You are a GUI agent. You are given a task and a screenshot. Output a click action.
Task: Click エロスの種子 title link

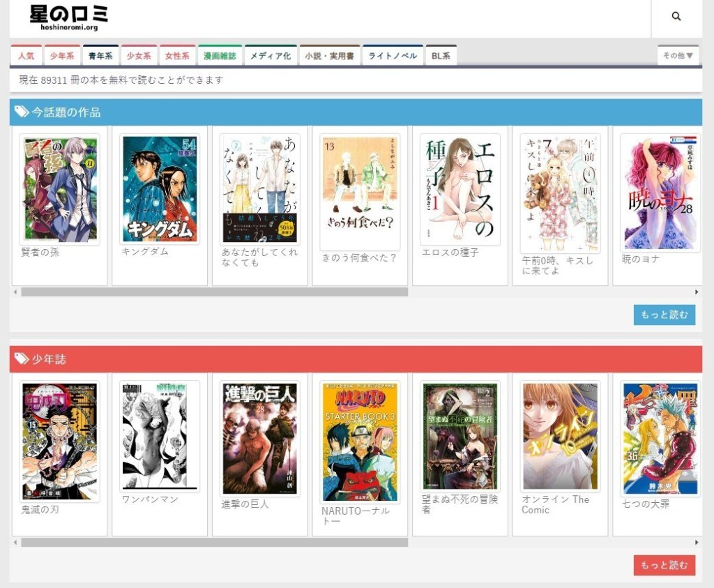[x=450, y=252]
